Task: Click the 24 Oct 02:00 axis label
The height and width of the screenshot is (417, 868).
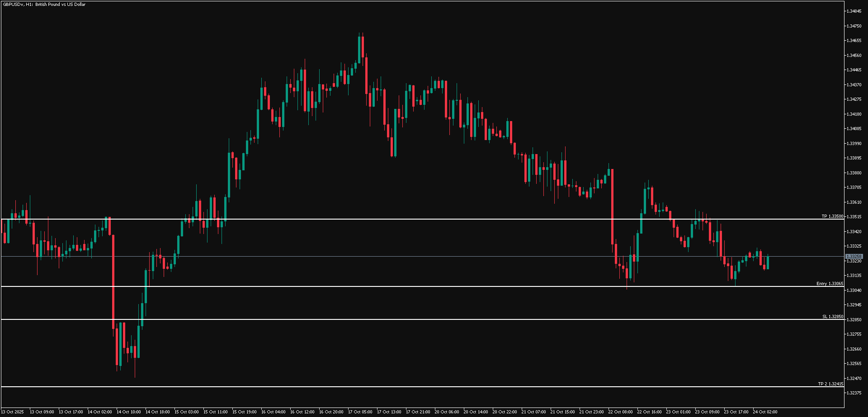Action: tap(765, 412)
